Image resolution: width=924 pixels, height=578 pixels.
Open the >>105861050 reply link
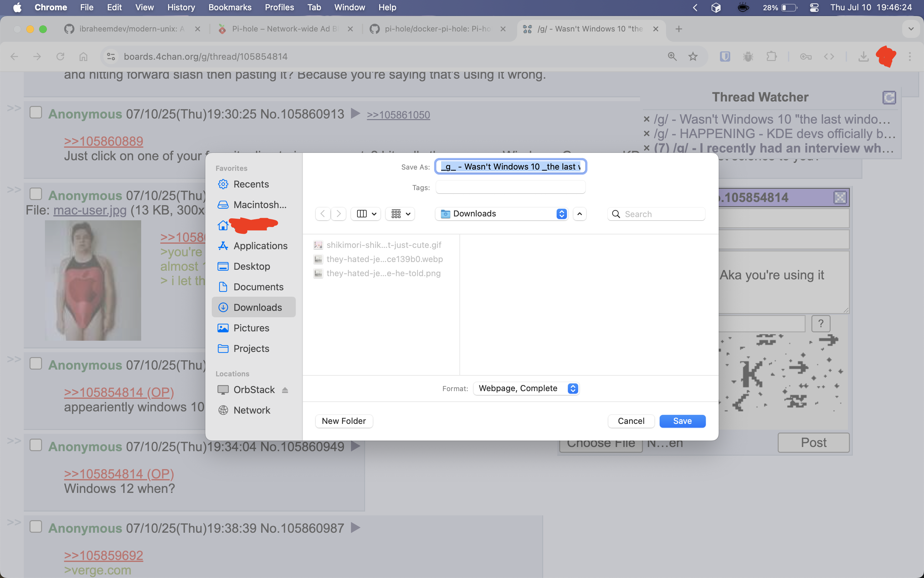click(398, 115)
